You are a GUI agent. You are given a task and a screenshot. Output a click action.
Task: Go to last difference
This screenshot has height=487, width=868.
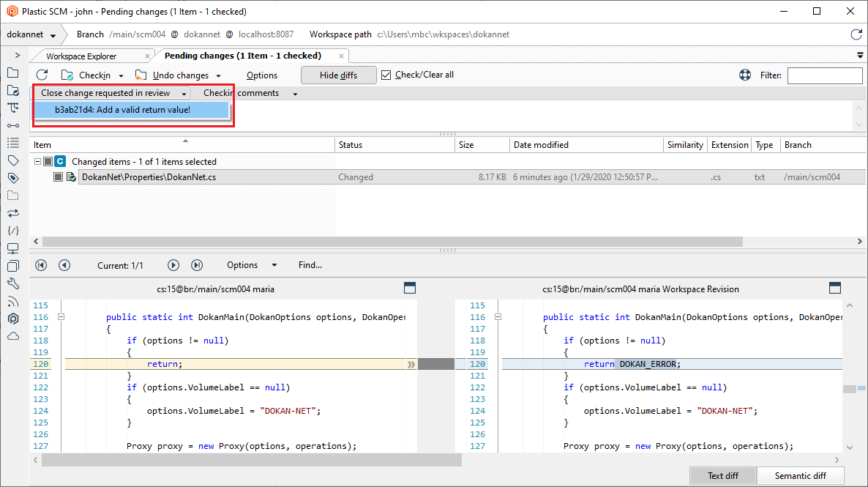[x=197, y=265]
